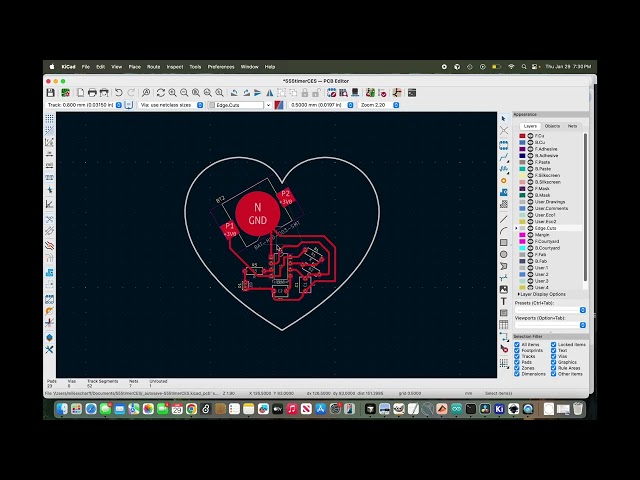Screen dimensions: 640x480
Task: Open the File menu
Action: click(86, 67)
